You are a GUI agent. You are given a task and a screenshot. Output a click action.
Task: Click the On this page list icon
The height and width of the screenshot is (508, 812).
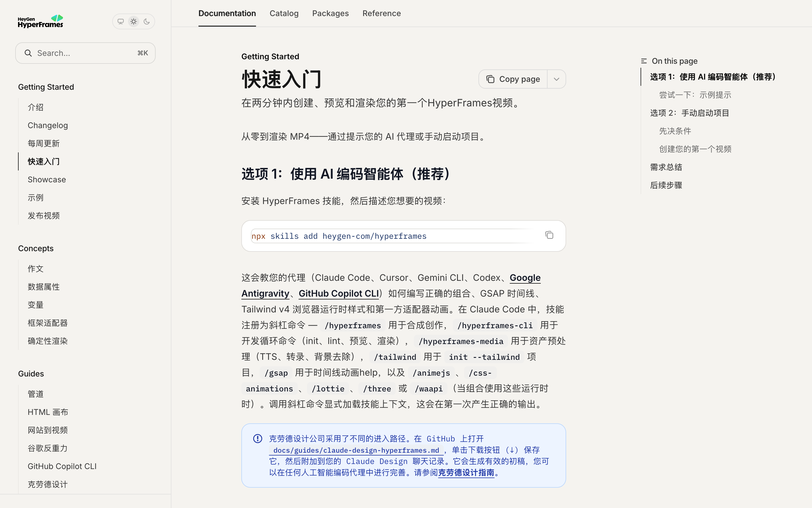pos(644,61)
